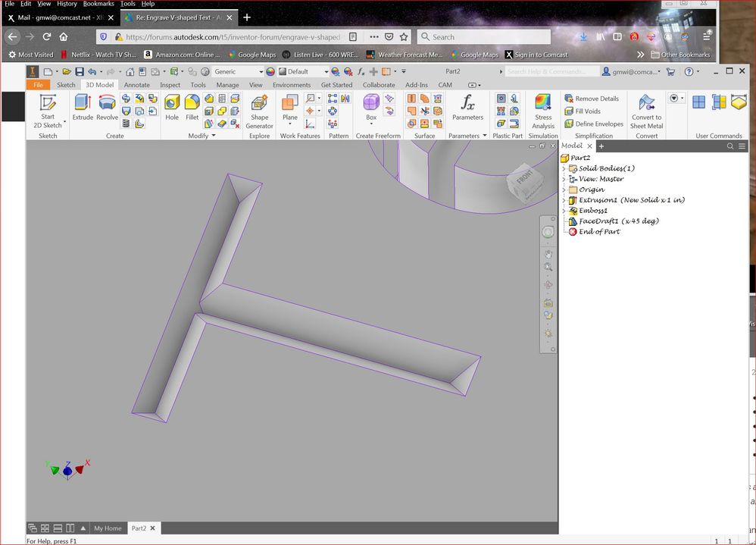Image resolution: width=756 pixels, height=545 pixels.
Task: Click the Fill Voids button
Action: [583, 111]
